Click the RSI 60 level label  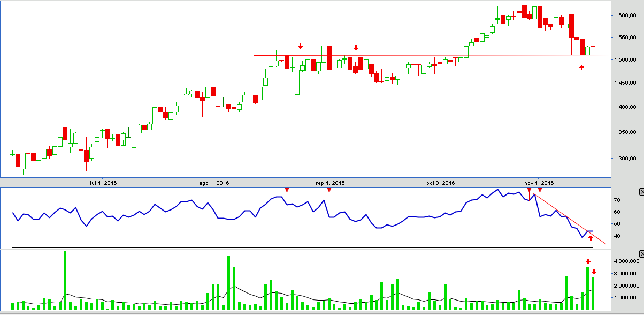pos(617,212)
